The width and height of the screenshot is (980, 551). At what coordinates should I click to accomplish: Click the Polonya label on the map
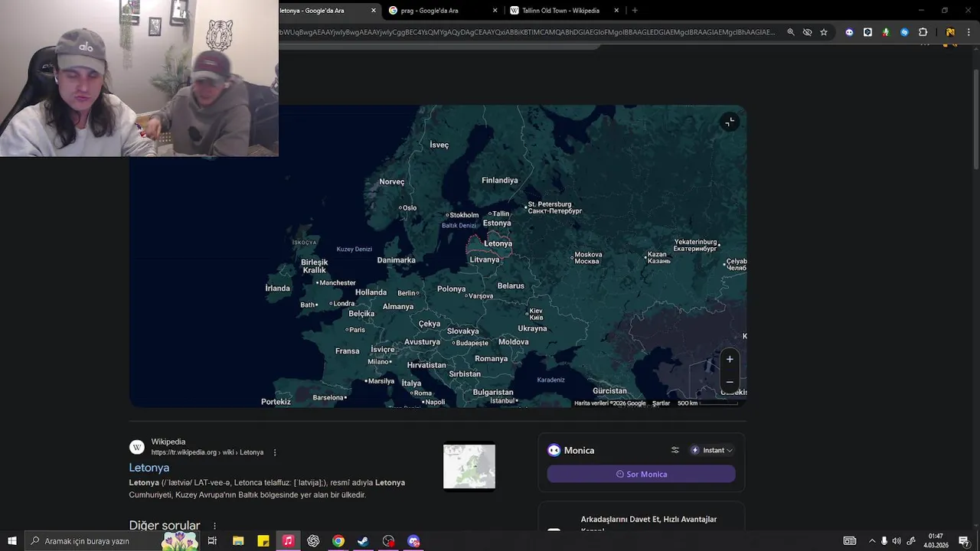pyautogui.click(x=451, y=289)
